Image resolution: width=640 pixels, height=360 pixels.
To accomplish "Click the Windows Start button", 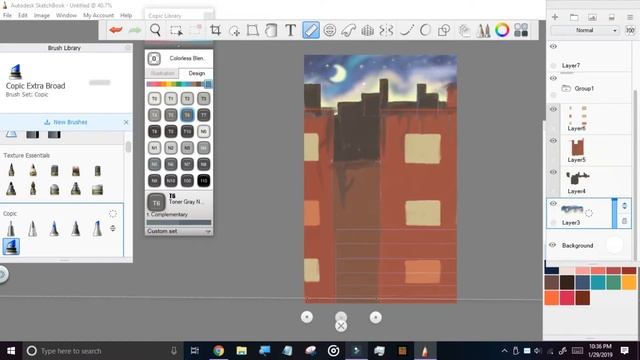I will [x=11, y=351].
